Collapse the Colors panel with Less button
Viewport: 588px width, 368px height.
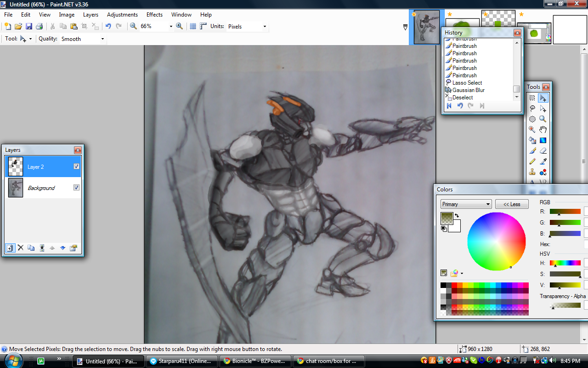tap(511, 204)
